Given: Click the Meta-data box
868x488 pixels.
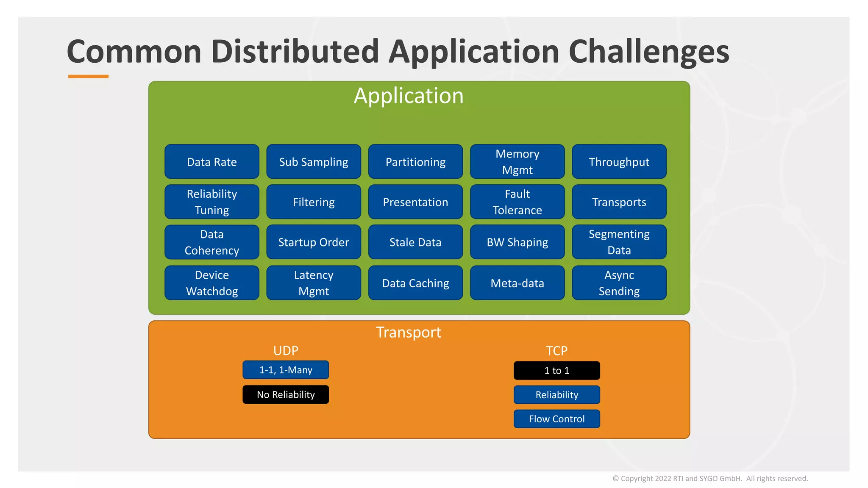Looking at the screenshot, I should [x=517, y=283].
